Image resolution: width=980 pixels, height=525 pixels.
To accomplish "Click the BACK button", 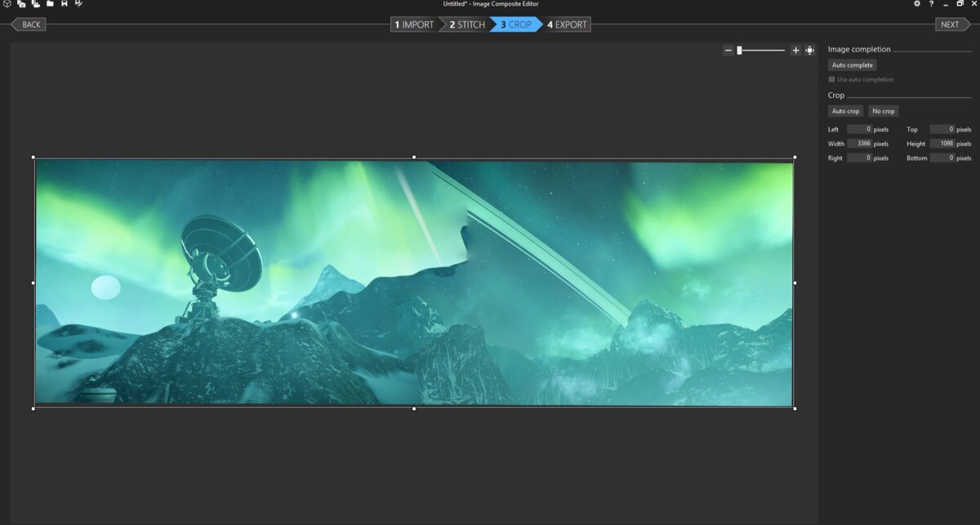I will pos(29,24).
